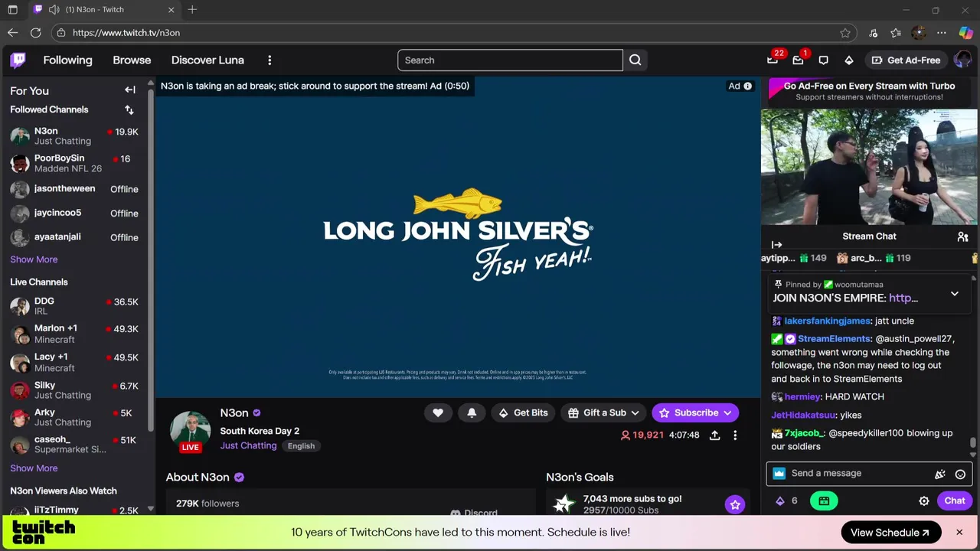Open Silky channel in Live Channels

pos(75,390)
